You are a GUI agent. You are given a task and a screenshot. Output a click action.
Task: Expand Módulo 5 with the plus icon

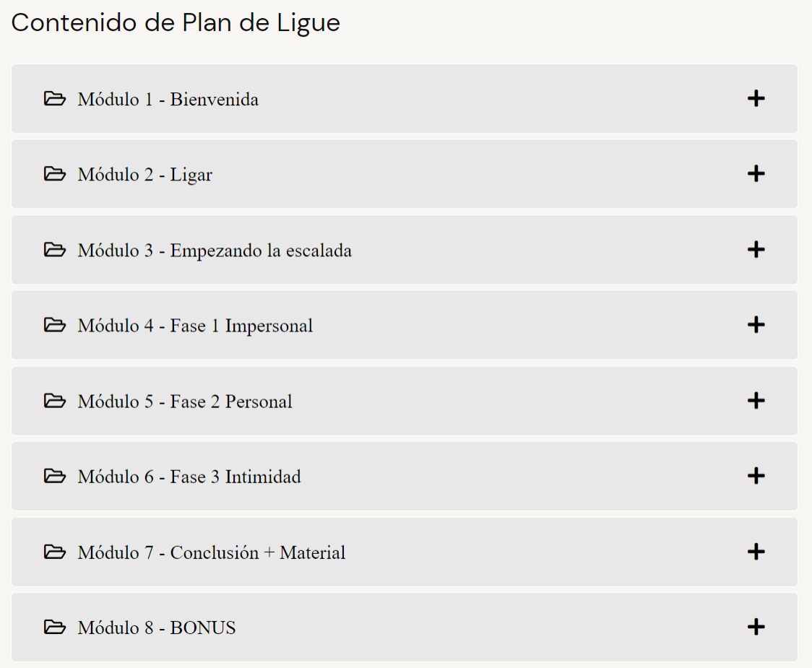(756, 400)
